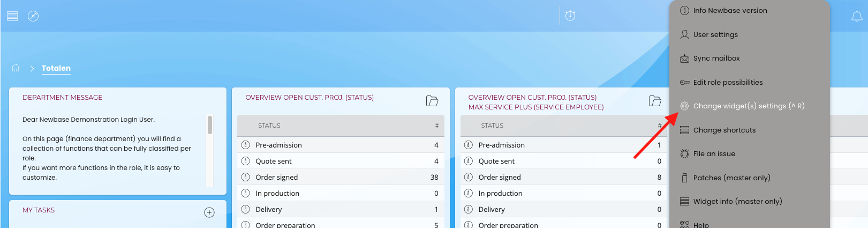Click the compass navigation icon
This screenshot has height=228, width=868.
click(33, 16)
